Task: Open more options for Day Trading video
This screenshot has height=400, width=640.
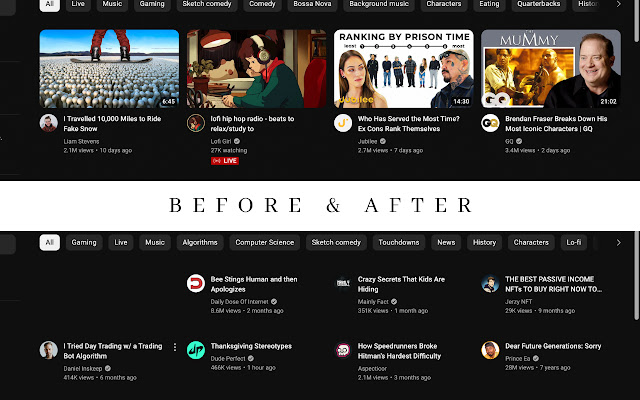Action: point(175,347)
